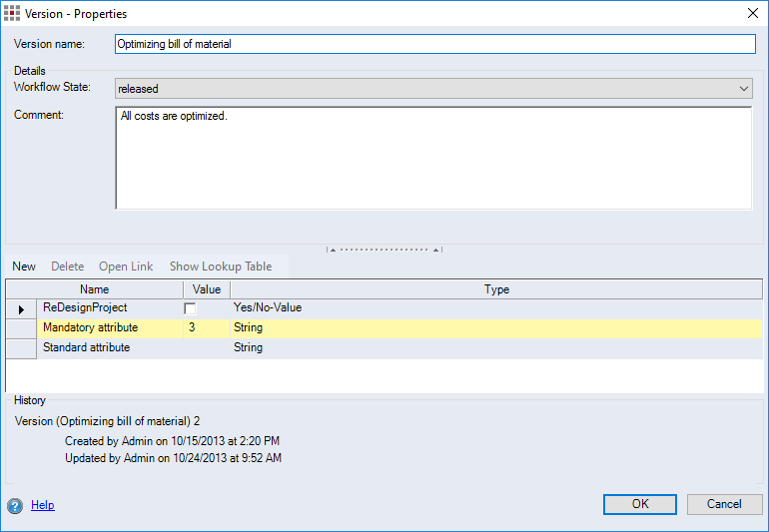Viewport: 769px width, 532px height.
Task: Open the Help link
Action: [x=42, y=505]
